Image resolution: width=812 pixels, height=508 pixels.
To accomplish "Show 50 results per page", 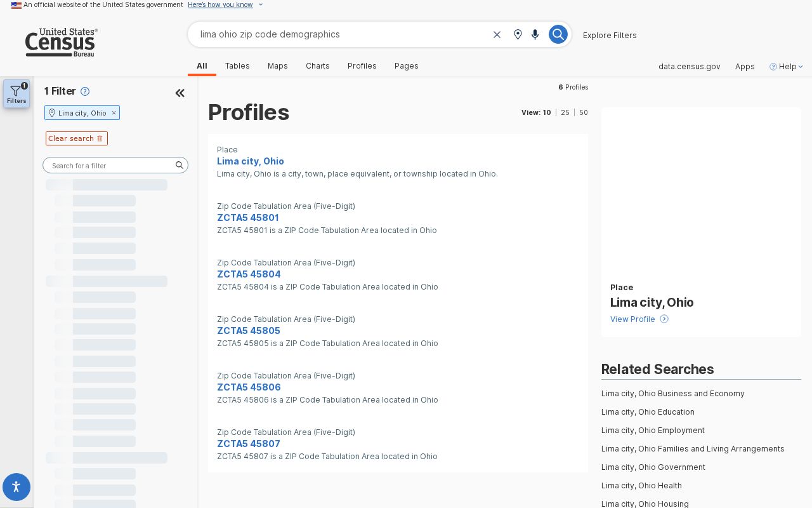I will [584, 112].
